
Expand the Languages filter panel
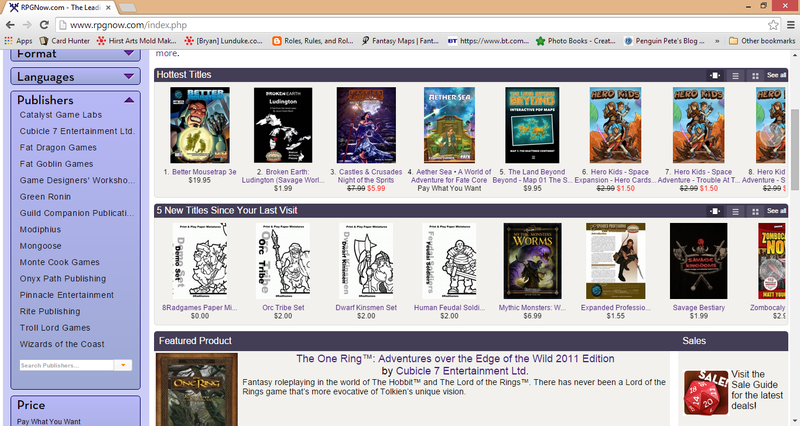point(76,77)
